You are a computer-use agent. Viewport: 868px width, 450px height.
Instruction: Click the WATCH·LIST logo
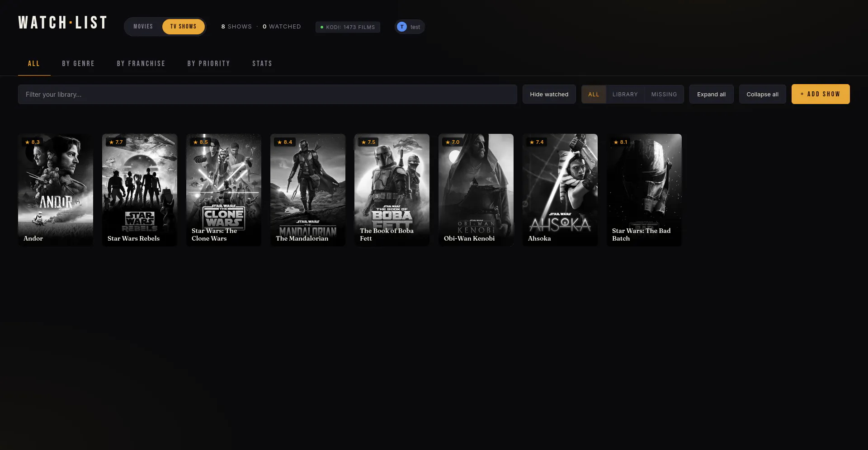(x=62, y=23)
